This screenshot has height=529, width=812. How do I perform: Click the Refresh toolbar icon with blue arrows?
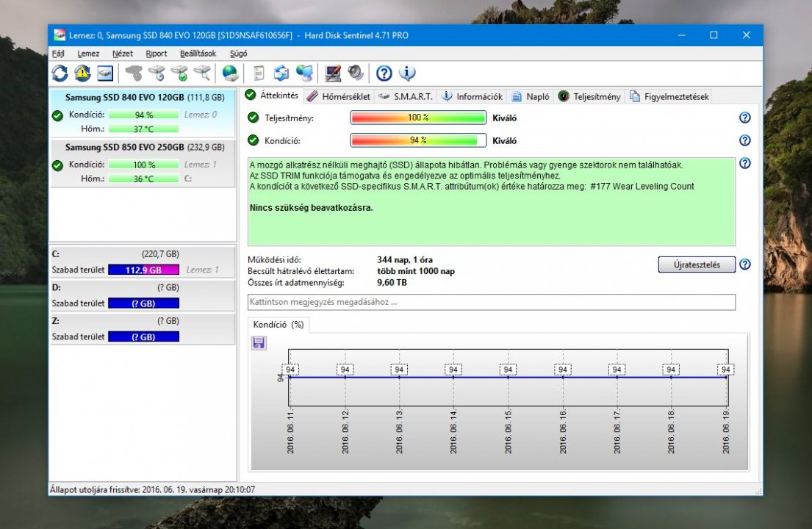point(60,73)
